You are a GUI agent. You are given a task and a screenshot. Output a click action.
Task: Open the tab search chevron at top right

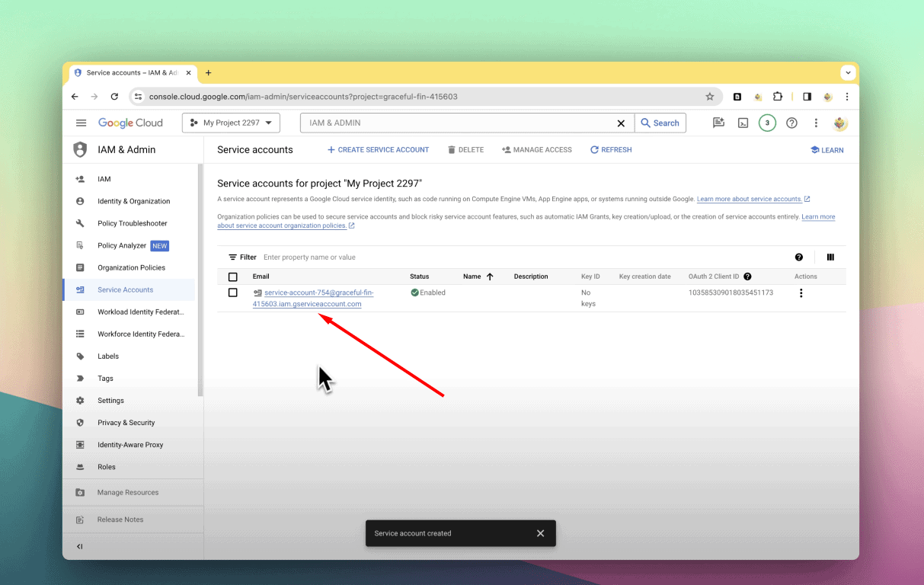(848, 73)
